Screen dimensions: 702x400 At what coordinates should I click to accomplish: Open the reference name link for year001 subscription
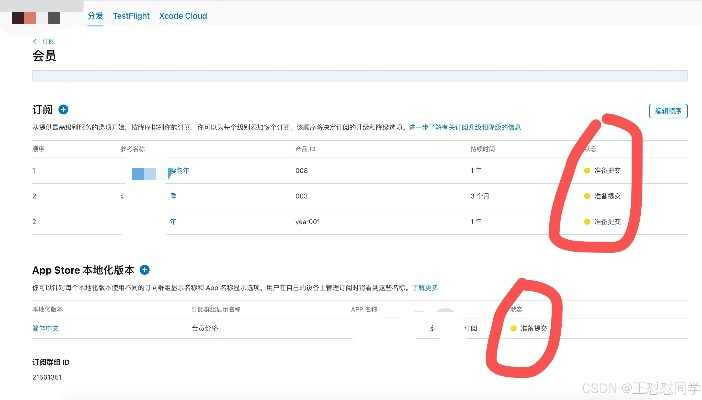(173, 221)
